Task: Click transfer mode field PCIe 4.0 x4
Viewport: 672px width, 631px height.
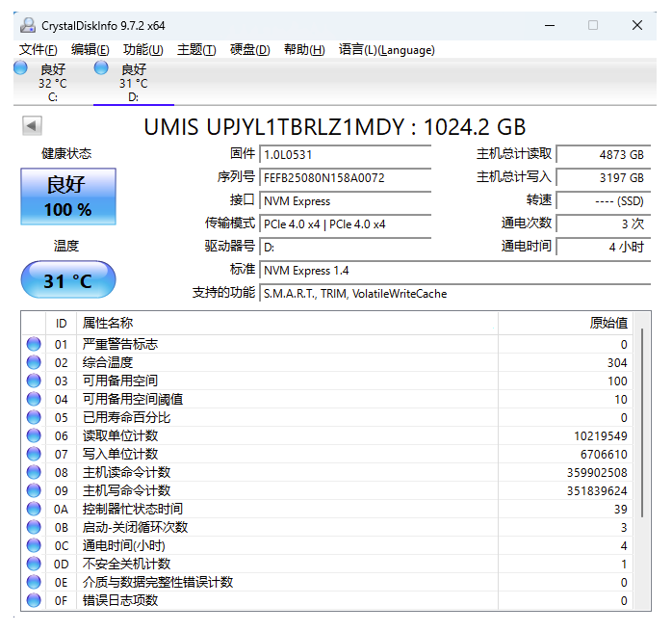Action: [345, 223]
